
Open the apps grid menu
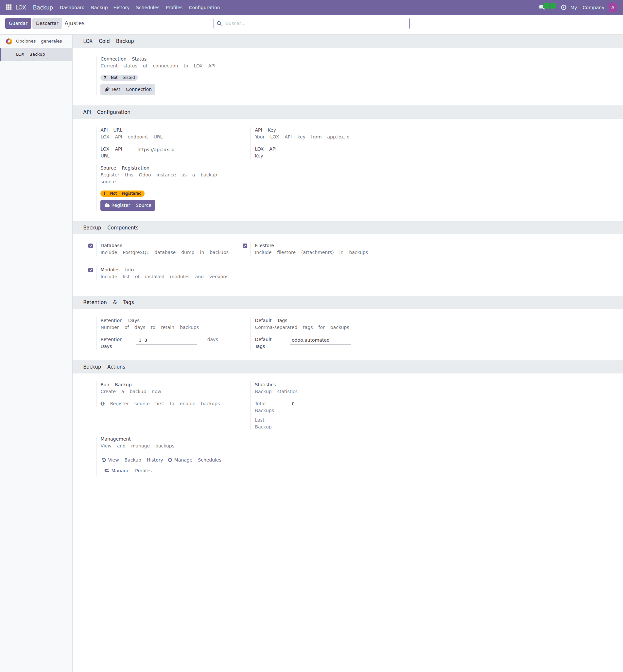[x=8, y=7]
